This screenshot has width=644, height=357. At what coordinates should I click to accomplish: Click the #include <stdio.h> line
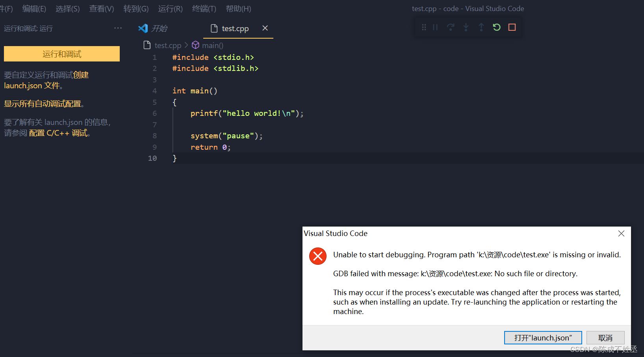213,58
